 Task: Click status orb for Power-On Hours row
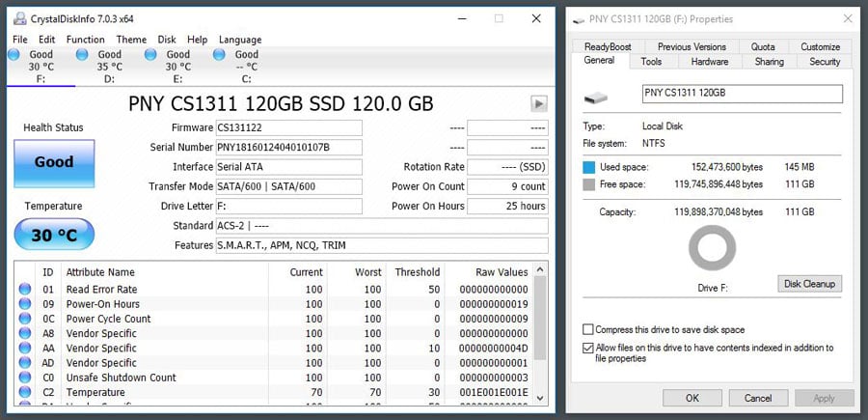coord(25,303)
